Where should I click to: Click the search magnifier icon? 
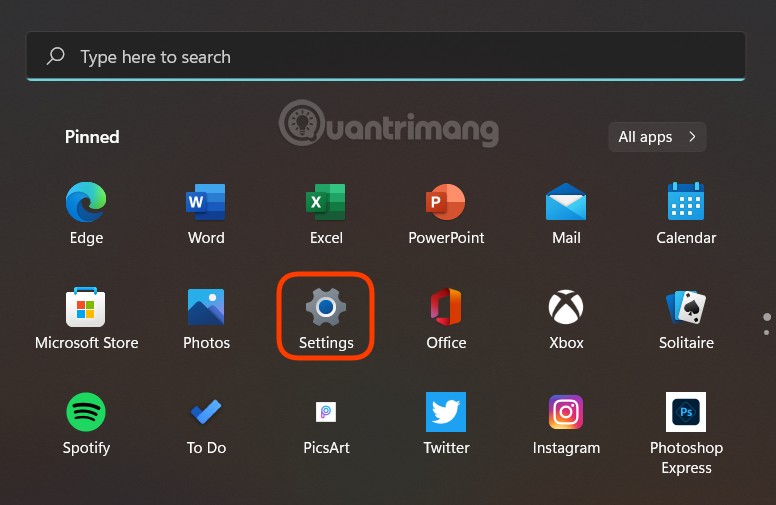pyautogui.click(x=55, y=56)
